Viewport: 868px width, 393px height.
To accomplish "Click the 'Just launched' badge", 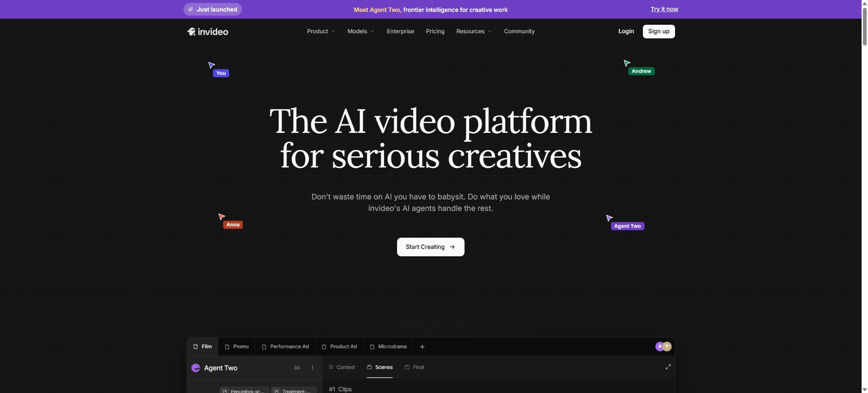I will [x=213, y=9].
